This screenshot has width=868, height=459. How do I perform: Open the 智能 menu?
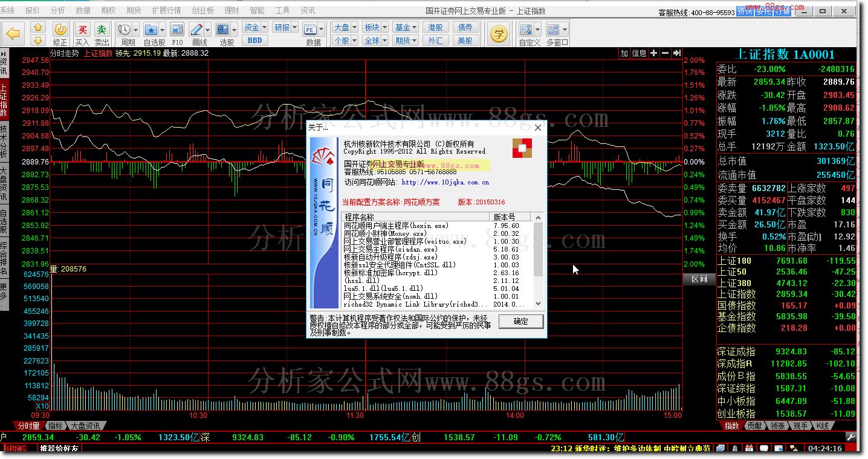pyautogui.click(x=257, y=10)
